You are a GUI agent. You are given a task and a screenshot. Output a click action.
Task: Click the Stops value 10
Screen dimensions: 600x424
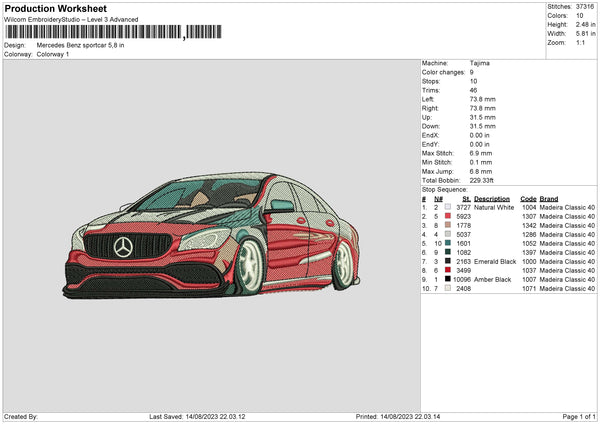click(473, 81)
